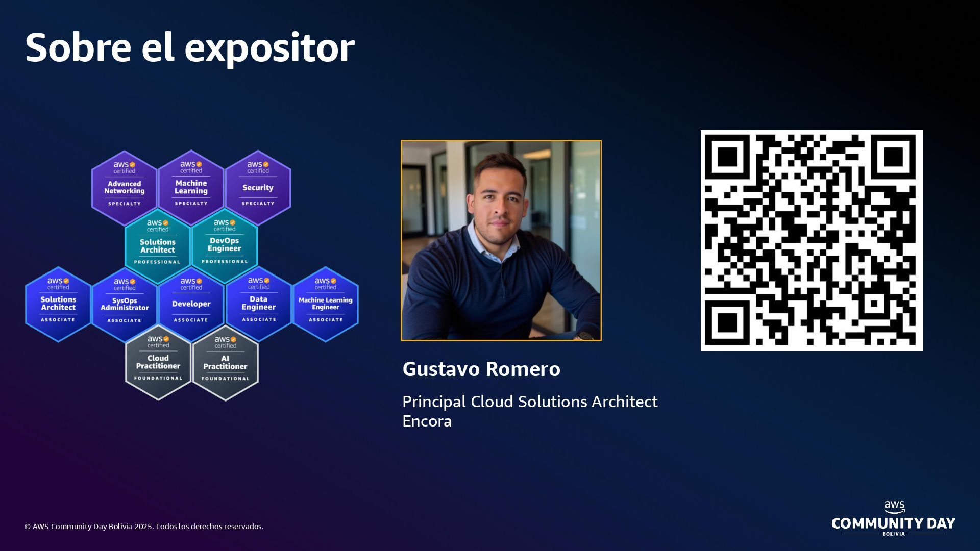The image size is (980, 551).
Task: Select the SysOps Administrator Associate badge
Action: coord(124,305)
